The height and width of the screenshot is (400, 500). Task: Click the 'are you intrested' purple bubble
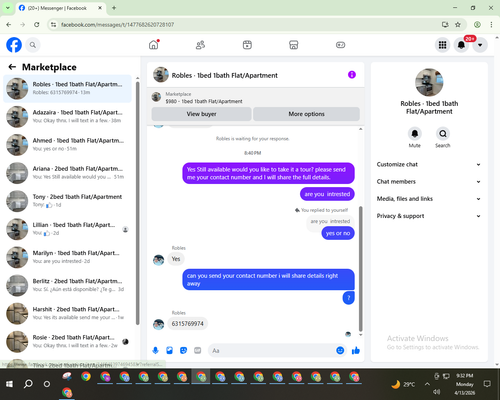pos(327,194)
